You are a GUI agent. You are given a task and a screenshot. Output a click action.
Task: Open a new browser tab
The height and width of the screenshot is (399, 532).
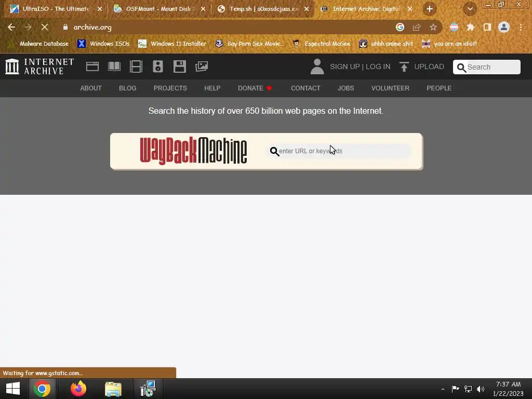430,9
